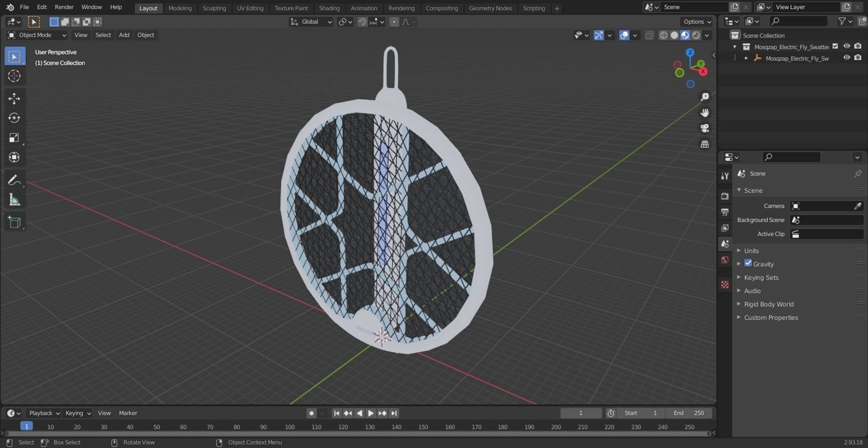Activate the Scale tool

point(14,137)
